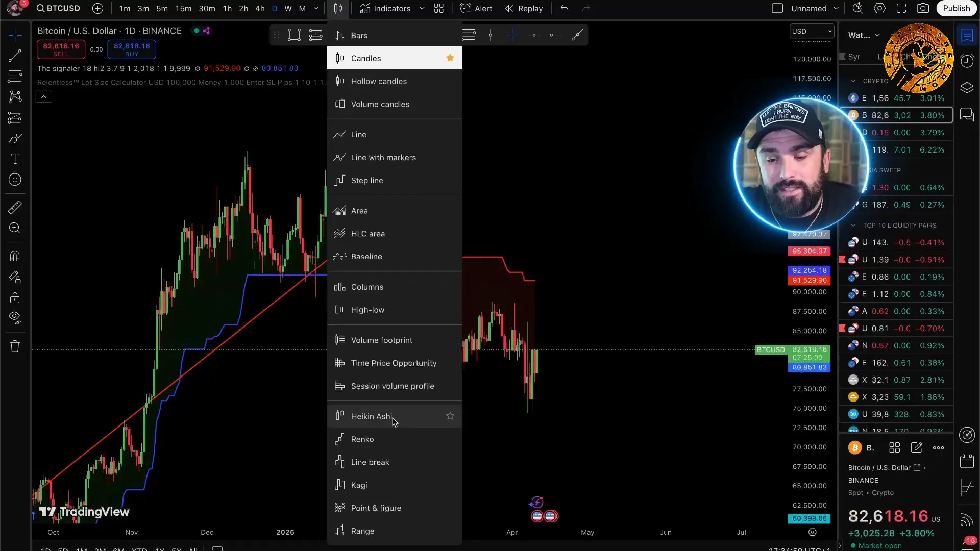Image resolution: width=980 pixels, height=551 pixels.
Task: Select the brush drawing tool
Action: coord(15,139)
